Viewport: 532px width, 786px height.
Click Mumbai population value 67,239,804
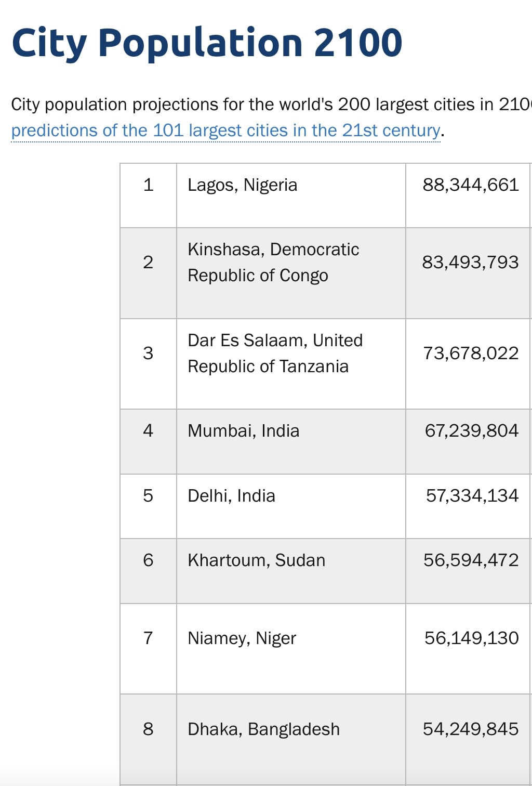(x=471, y=431)
